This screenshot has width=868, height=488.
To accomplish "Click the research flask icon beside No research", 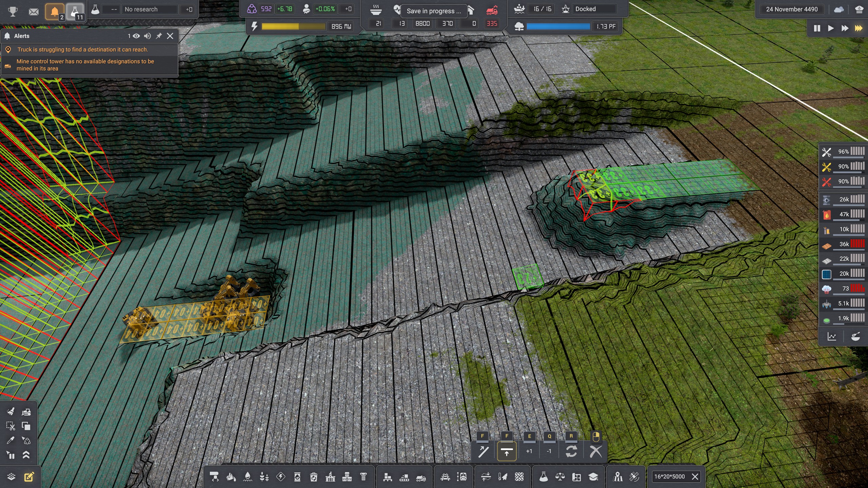I will tap(95, 9).
